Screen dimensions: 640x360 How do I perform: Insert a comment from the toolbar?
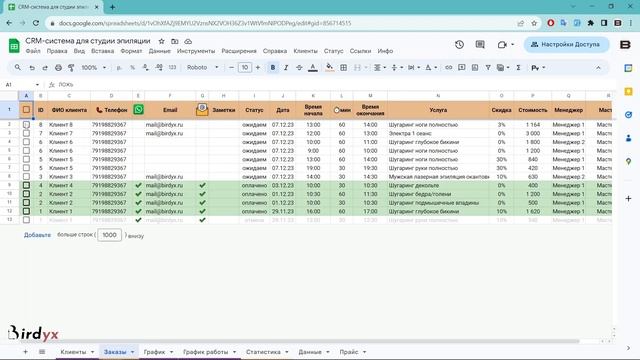tap(462, 68)
